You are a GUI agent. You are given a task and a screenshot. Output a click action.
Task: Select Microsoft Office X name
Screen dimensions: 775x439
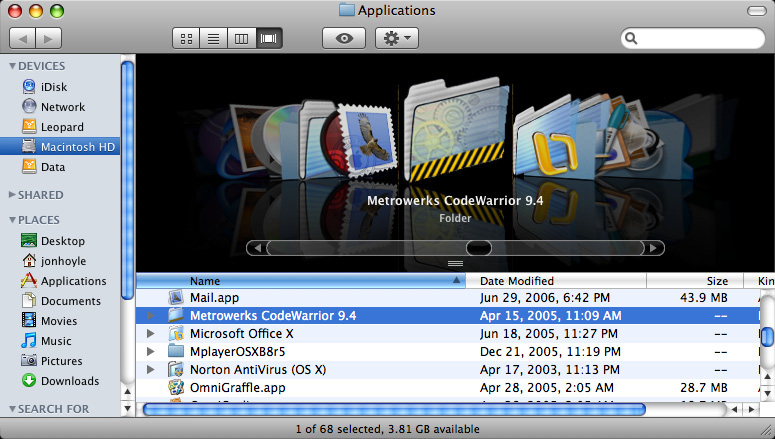pos(242,334)
